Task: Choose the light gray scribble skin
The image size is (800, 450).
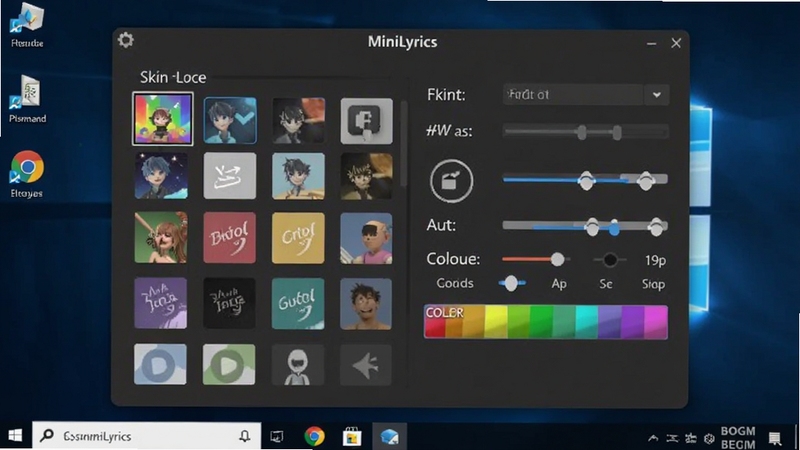Action: tap(230, 176)
